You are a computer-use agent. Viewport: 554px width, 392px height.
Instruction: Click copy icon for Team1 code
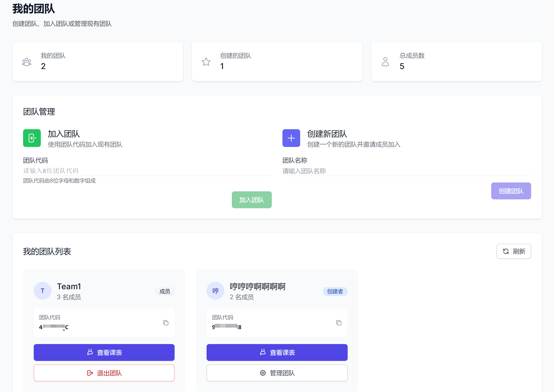pos(166,323)
